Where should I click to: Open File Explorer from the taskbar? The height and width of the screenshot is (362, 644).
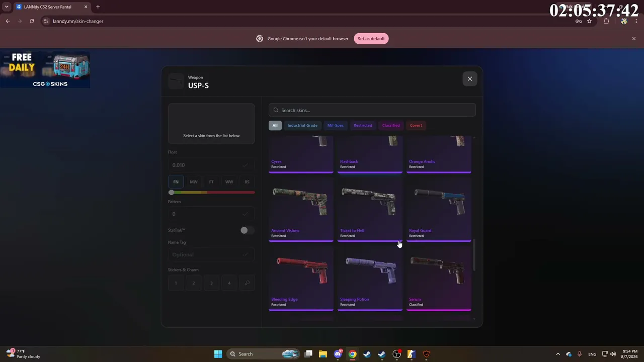[x=323, y=354]
